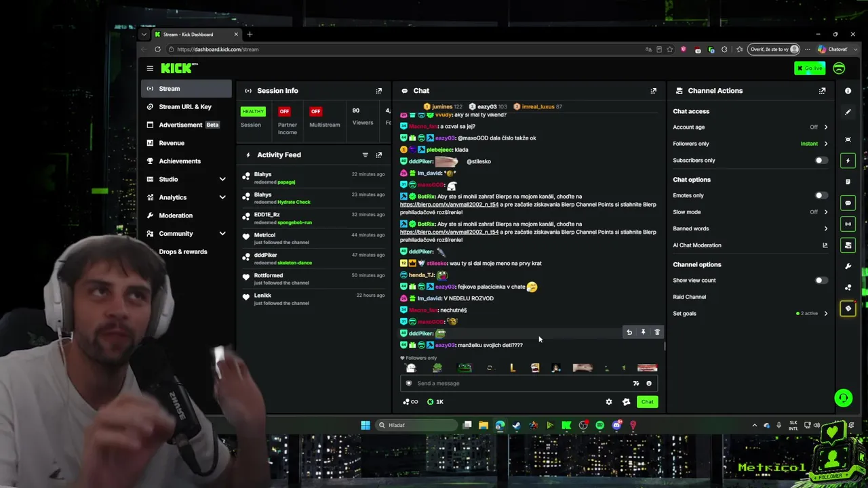Click the Kick logo
This screenshot has height=488, width=868.
click(180, 68)
